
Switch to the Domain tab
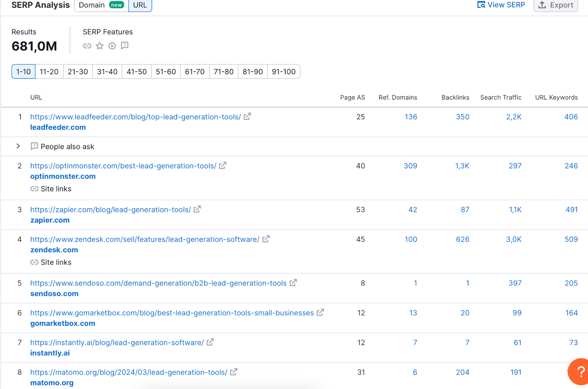101,5
